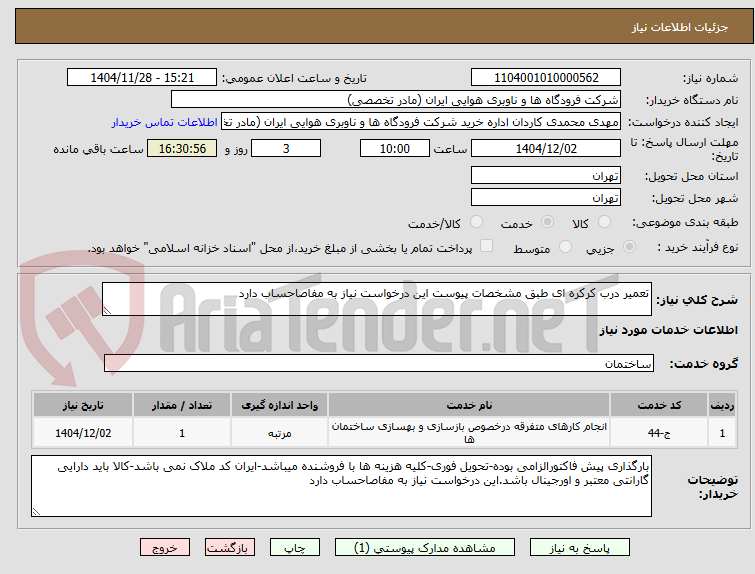This screenshot has width=755, height=574.
Task: Click unit cell مرتبه
Action: [x=280, y=433]
